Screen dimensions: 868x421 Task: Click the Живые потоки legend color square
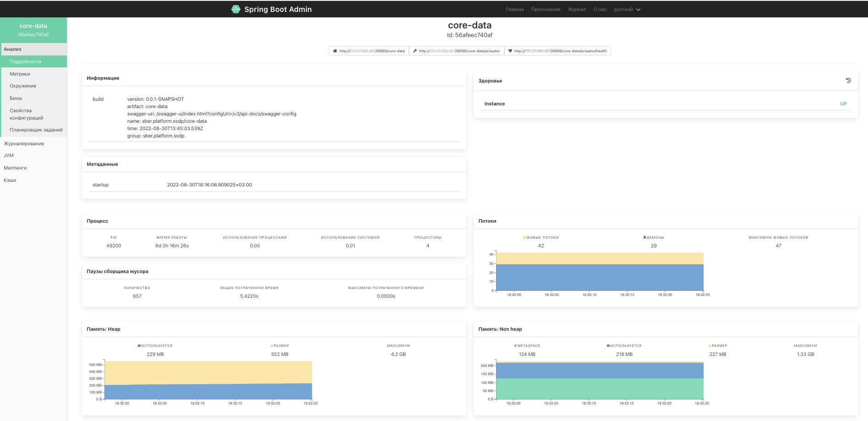coord(524,237)
